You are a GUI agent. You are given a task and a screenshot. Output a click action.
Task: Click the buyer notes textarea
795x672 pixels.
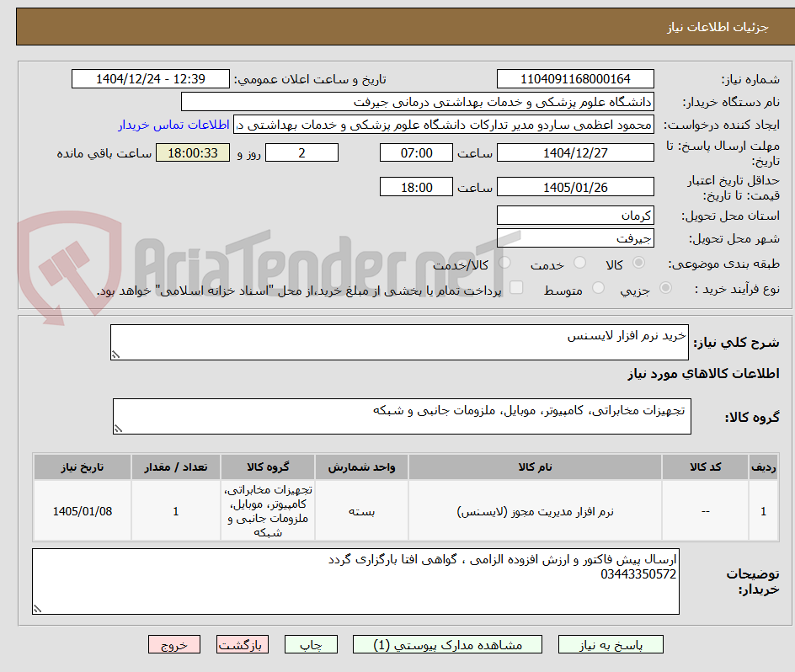pos(355,581)
